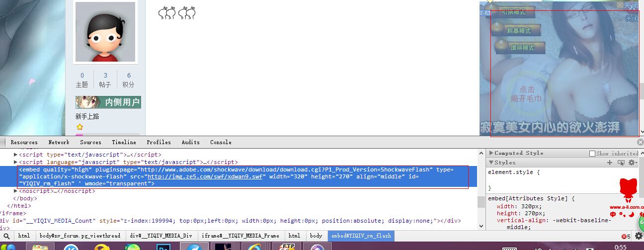
Task: Close the DevTools panel
Action: click(x=640, y=142)
